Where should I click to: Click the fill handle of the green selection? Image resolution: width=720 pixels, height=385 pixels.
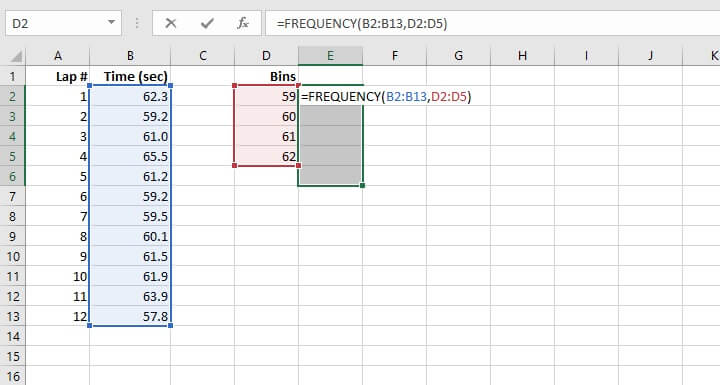click(x=362, y=186)
